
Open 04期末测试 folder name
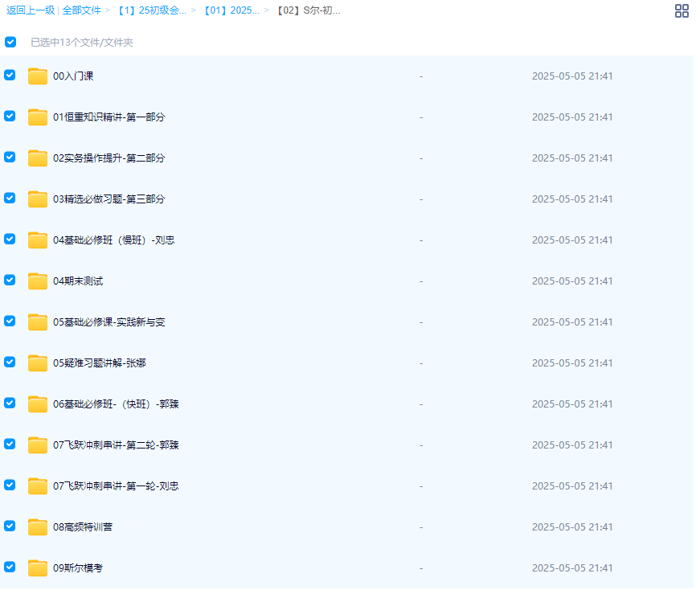[79, 282]
